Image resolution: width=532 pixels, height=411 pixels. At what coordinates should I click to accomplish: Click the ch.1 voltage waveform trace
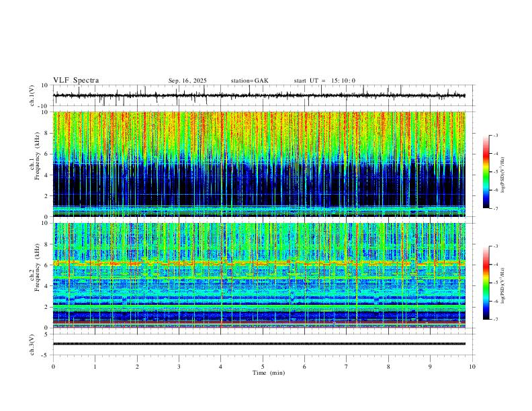point(259,95)
